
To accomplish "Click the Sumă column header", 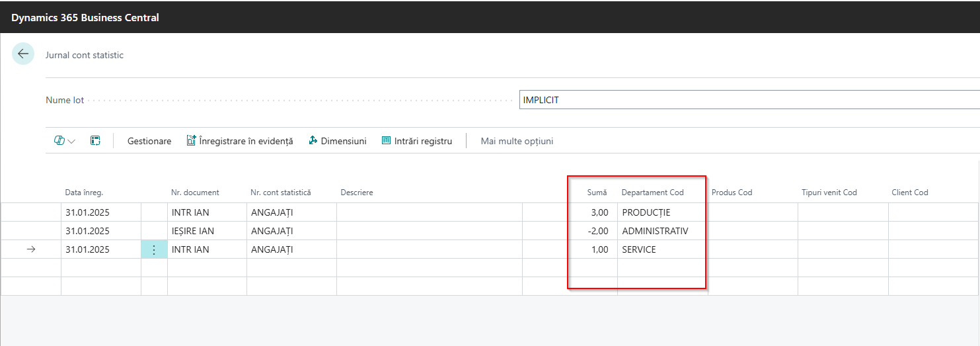I will tap(597, 193).
